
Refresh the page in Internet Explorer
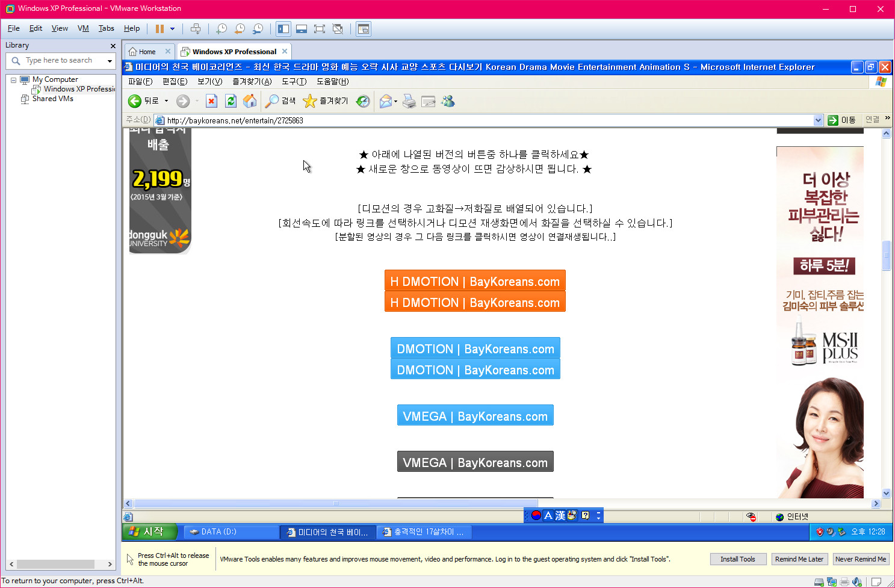(231, 101)
